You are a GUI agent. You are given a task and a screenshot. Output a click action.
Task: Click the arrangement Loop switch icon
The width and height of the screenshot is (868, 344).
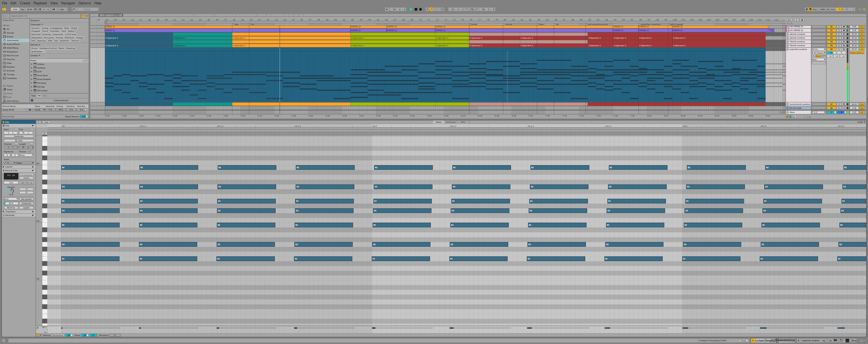472,9
